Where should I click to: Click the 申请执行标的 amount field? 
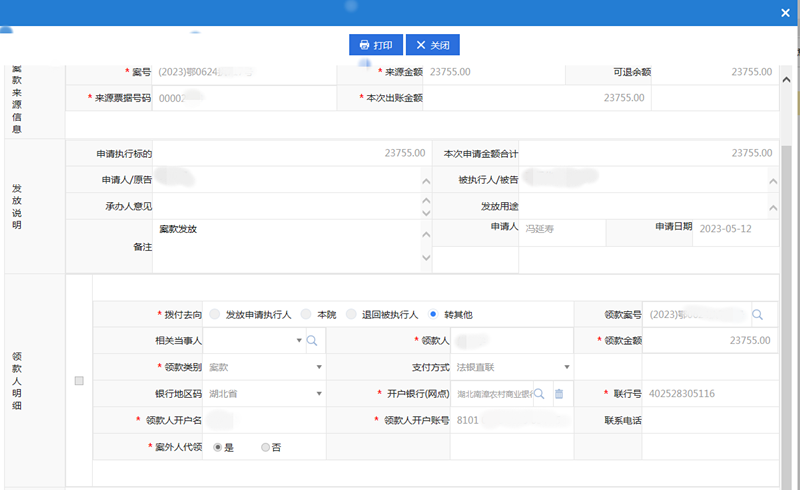click(x=292, y=153)
